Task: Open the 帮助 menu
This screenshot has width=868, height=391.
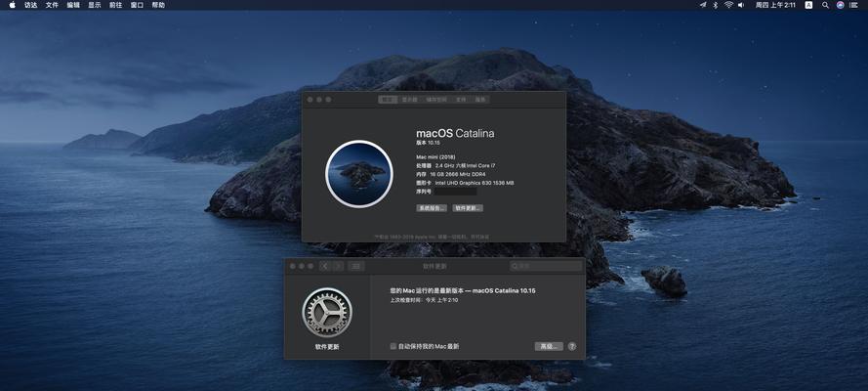Action: pyautogui.click(x=158, y=5)
